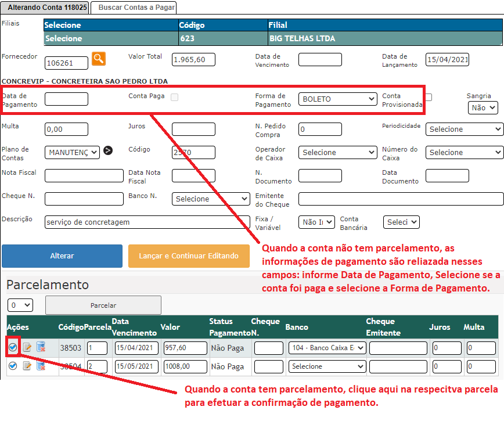The height and width of the screenshot is (421, 504).
Task: Confirm payment for second installment
Action: click(x=13, y=366)
